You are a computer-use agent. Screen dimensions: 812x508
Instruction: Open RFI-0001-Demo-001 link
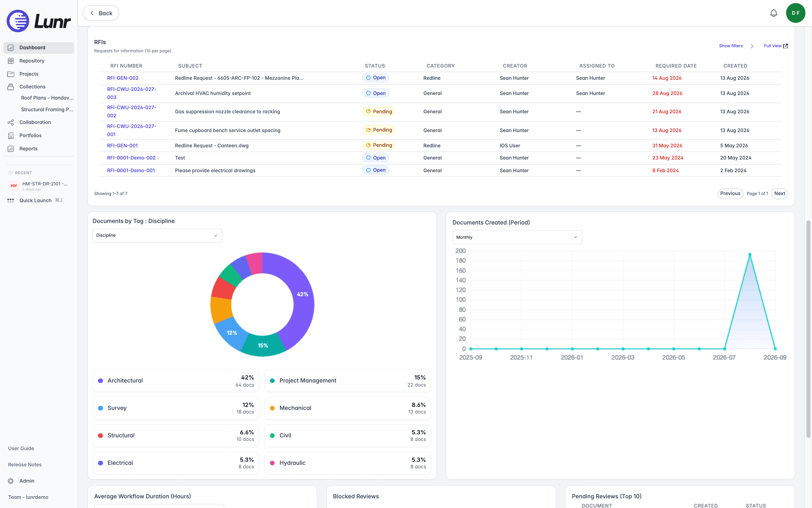tap(131, 171)
